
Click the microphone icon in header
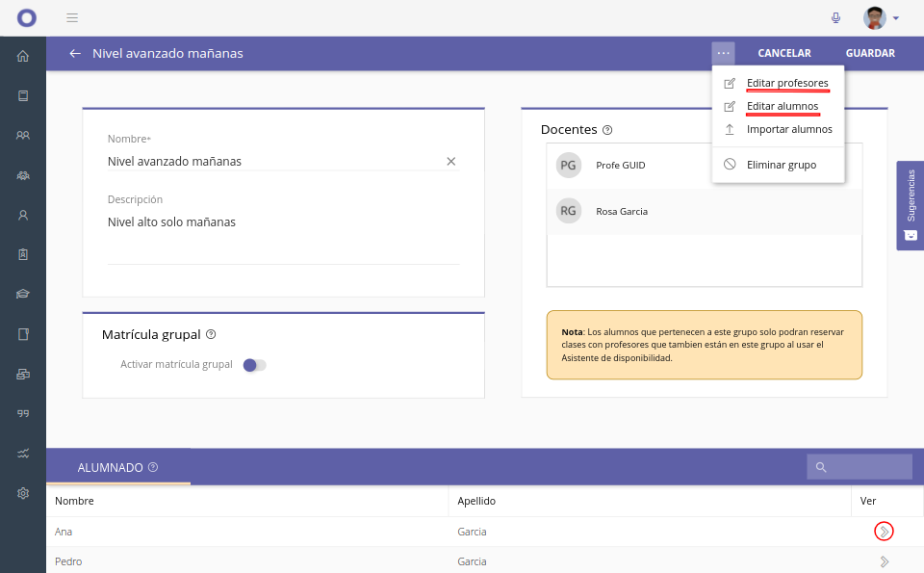pos(835,17)
